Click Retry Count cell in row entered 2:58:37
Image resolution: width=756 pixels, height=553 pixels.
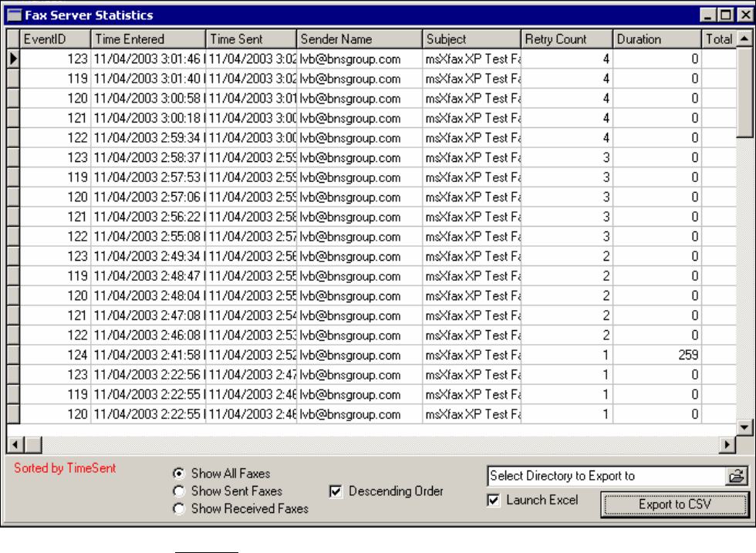[x=567, y=157]
